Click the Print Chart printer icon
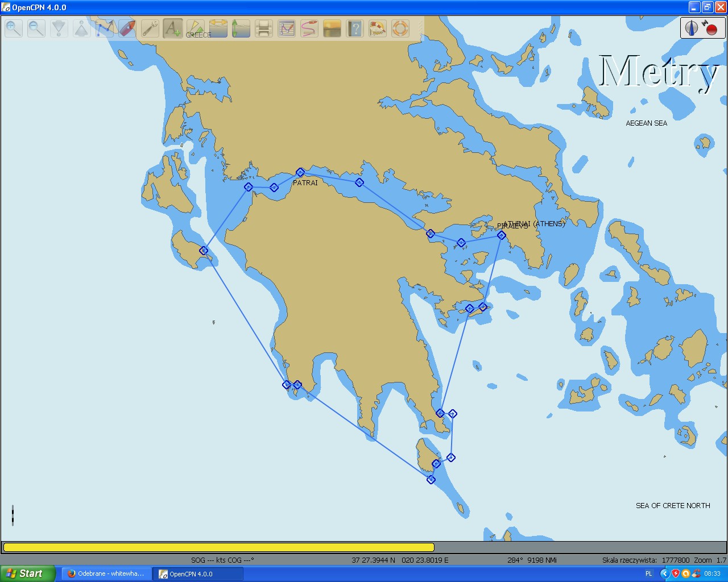Image resolution: width=728 pixels, height=582 pixels. tap(264, 28)
